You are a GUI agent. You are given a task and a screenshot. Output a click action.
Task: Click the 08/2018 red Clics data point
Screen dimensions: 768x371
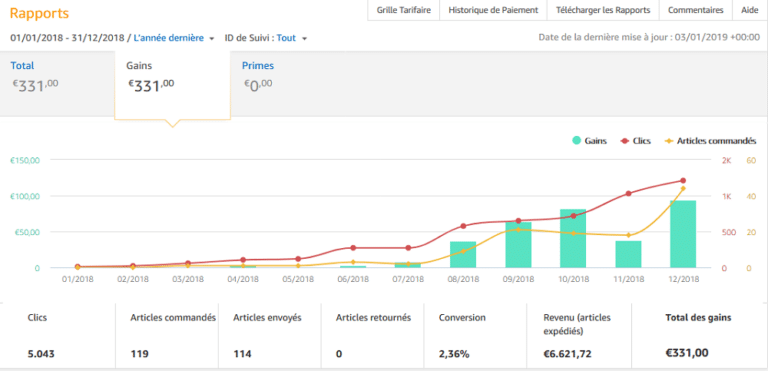tap(463, 226)
